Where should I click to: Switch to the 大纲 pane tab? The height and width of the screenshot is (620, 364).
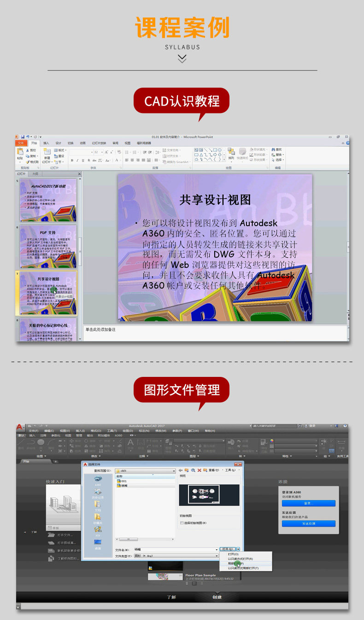(x=35, y=174)
